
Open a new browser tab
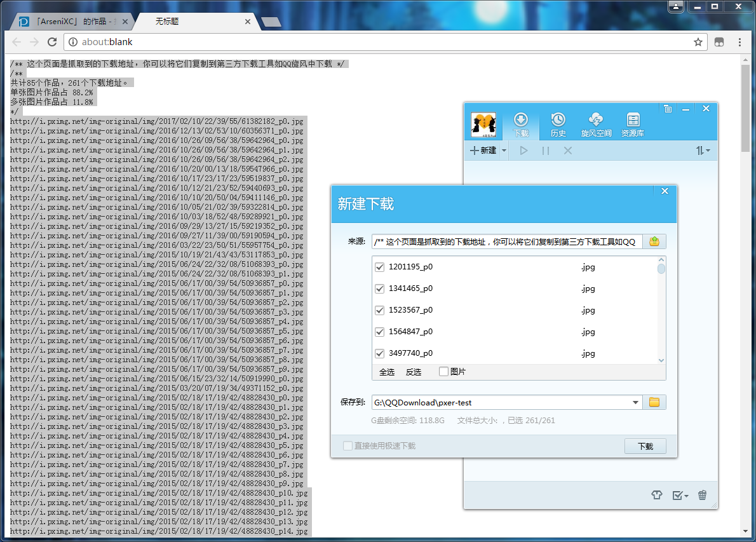[271, 22]
